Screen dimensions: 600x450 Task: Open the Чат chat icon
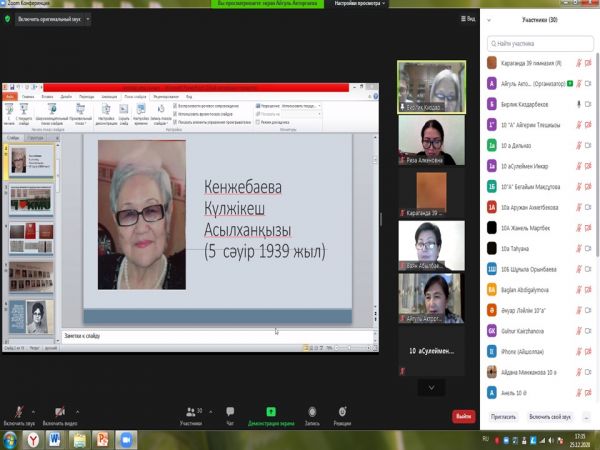click(230, 411)
